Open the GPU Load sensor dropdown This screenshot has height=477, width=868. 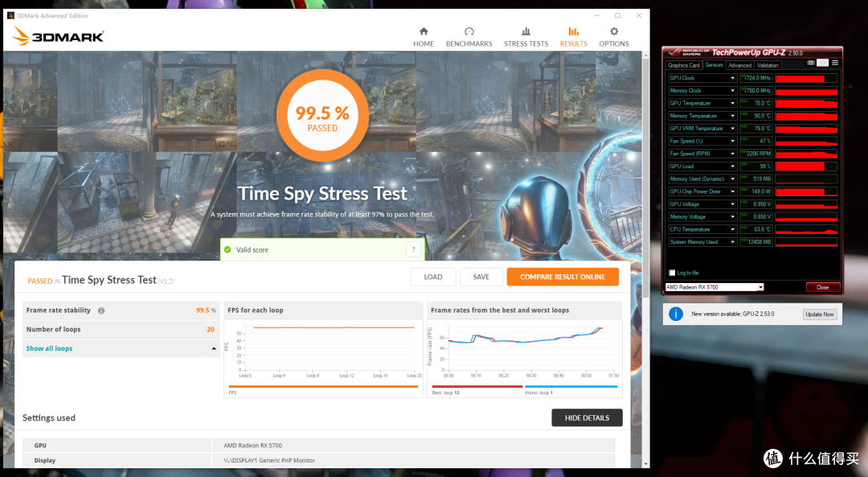[x=732, y=167]
